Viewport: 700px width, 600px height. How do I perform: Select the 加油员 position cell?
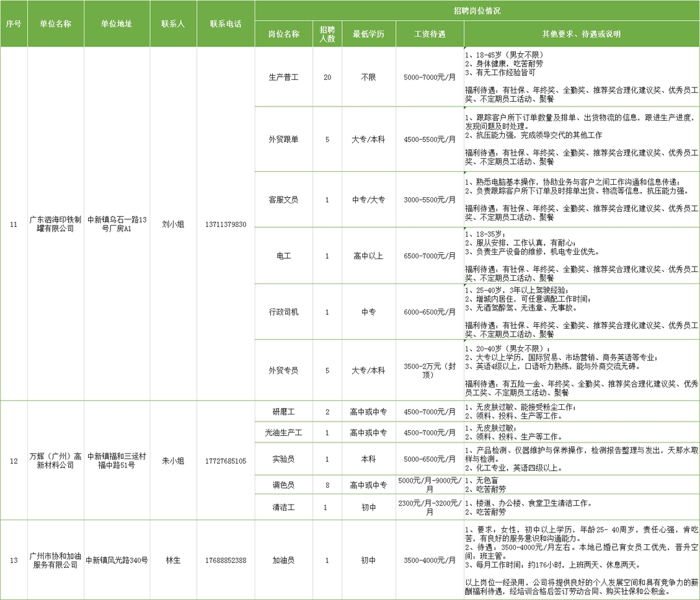point(283,560)
